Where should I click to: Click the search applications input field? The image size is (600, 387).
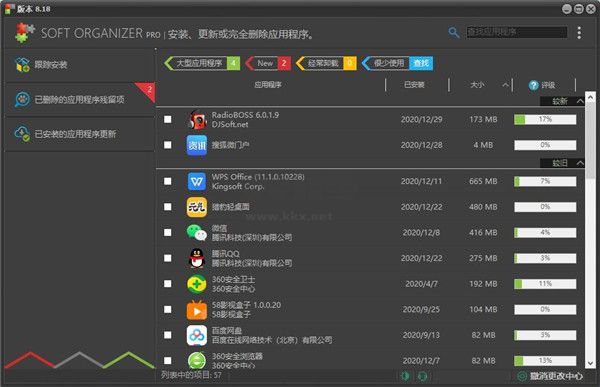(517, 32)
